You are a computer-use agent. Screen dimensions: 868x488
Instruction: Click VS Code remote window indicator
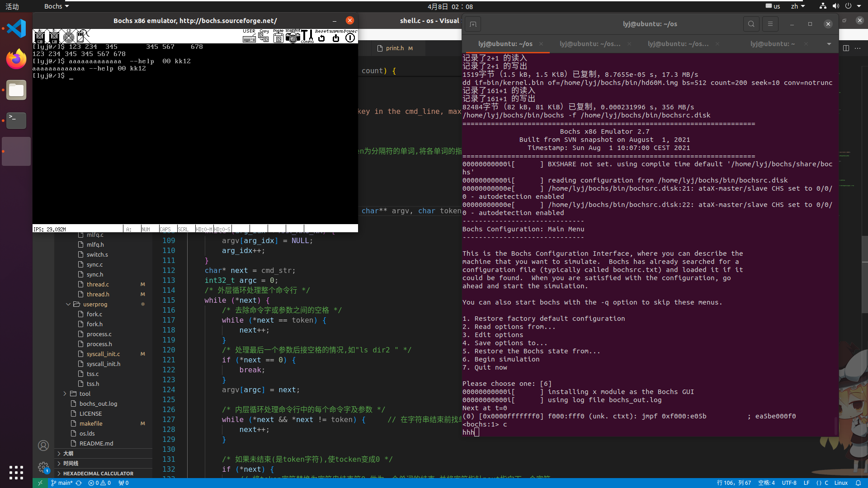pyautogui.click(x=40, y=483)
